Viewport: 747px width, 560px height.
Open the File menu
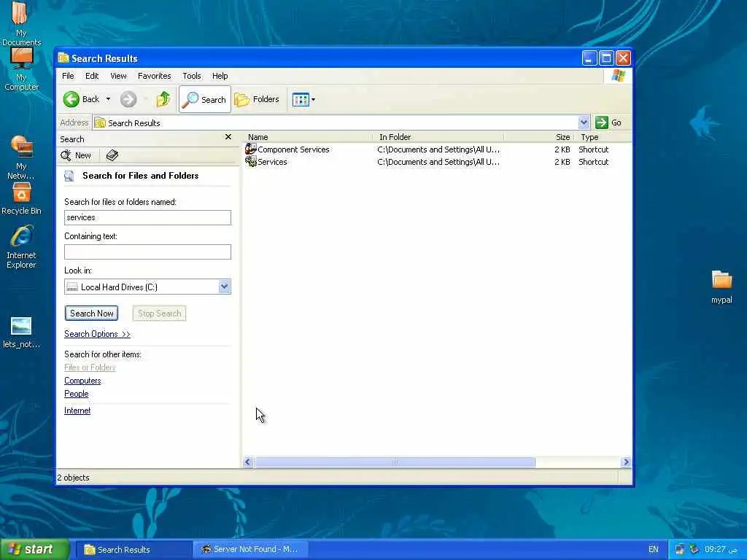[68, 76]
